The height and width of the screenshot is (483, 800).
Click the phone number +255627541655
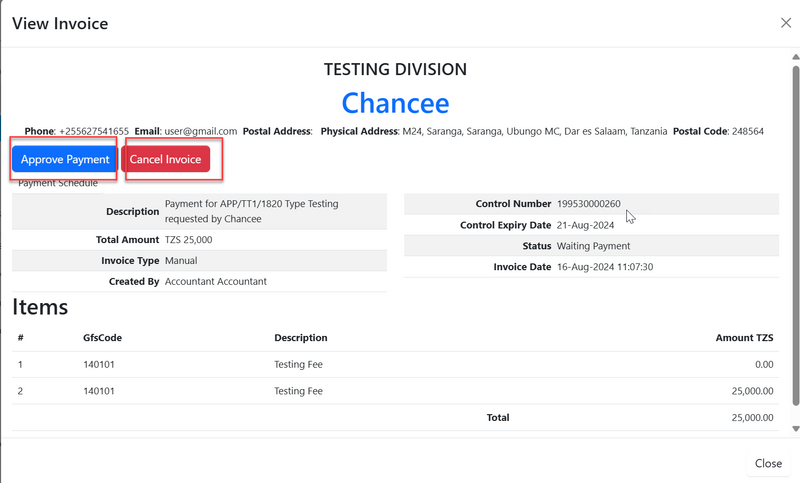pos(94,131)
